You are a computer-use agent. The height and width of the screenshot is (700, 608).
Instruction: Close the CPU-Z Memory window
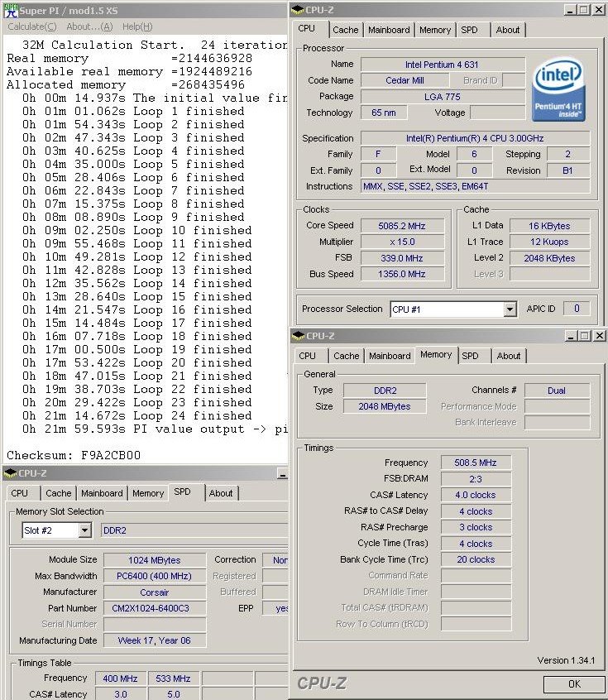point(599,336)
